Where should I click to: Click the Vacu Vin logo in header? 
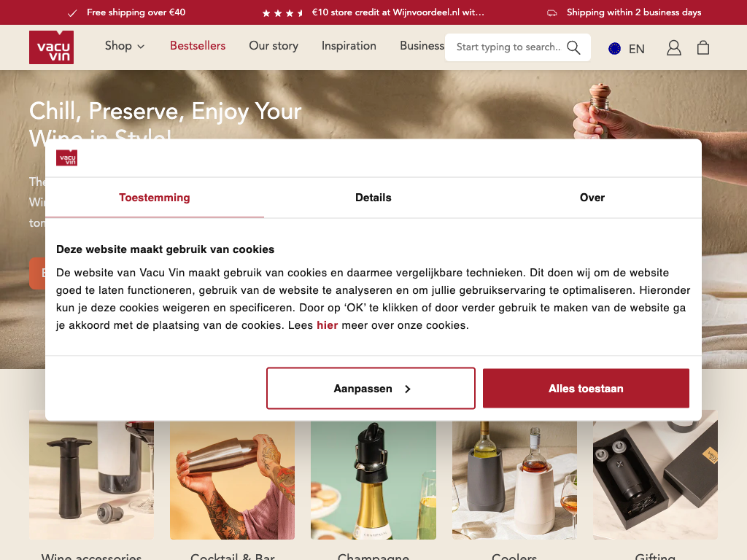click(52, 47)
